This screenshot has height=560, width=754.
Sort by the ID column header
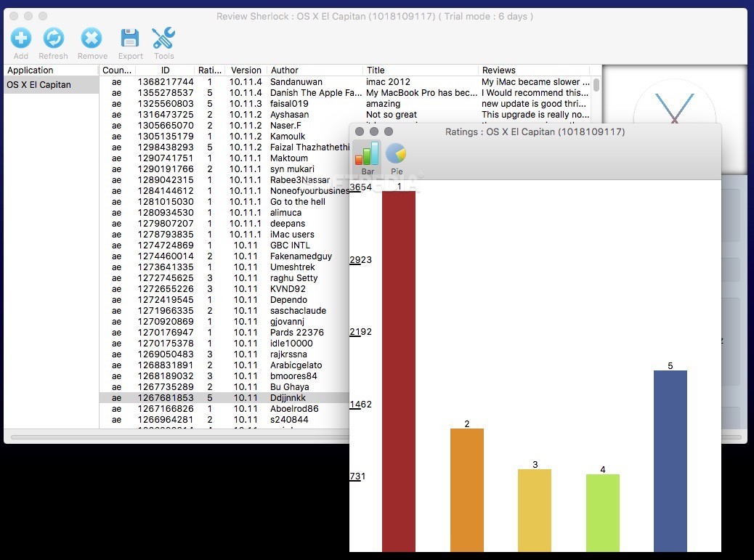(x=165, y=70)
